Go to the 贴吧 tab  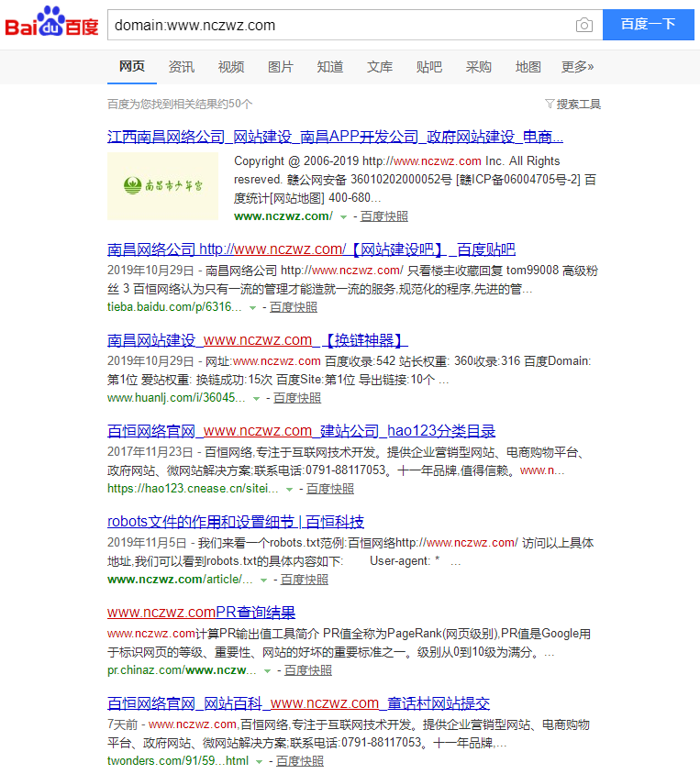pyautogui.click(x=429, y=67)
